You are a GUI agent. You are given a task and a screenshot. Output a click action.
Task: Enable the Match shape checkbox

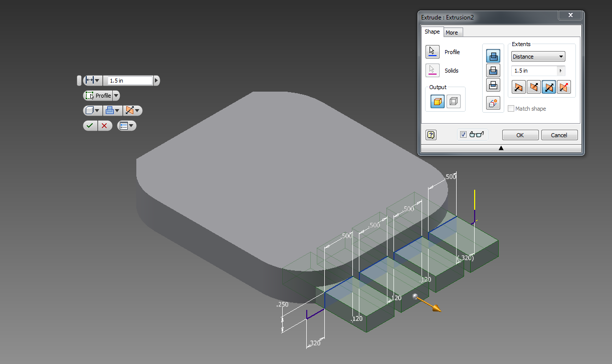pyautogui.click(x=511, y=108)
